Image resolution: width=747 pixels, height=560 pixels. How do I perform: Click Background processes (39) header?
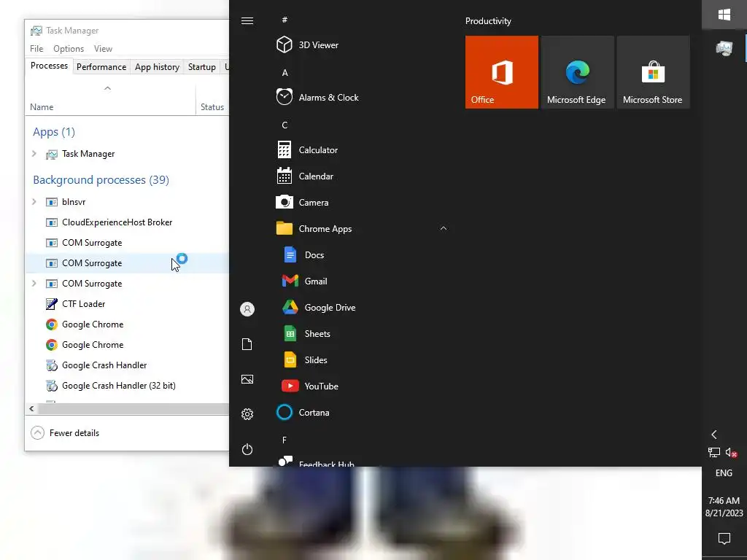tap(101, 180)
